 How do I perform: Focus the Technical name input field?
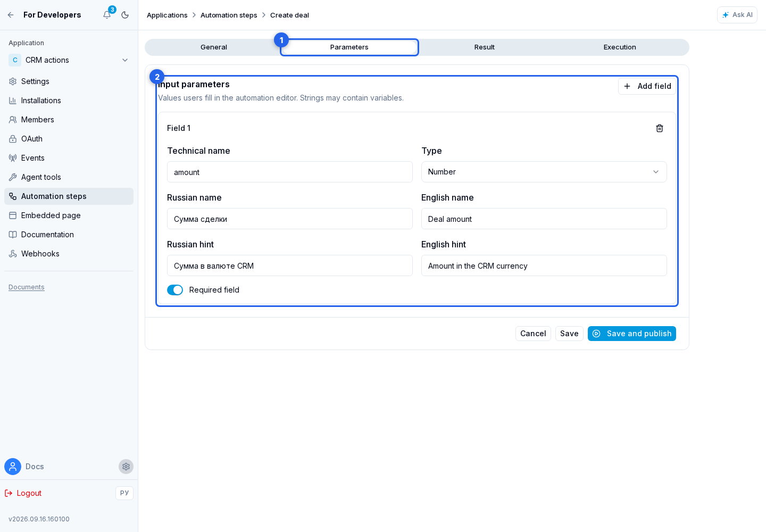[290, 172]
